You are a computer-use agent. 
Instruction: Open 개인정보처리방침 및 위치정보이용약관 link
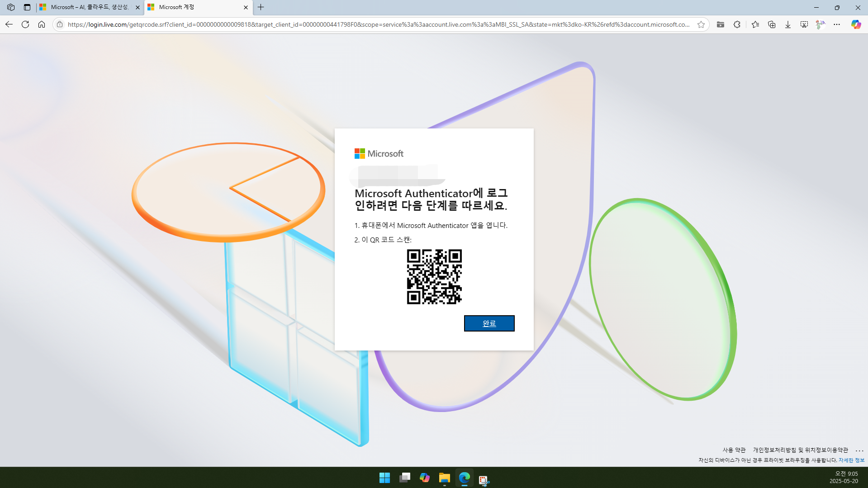point(800,450)
